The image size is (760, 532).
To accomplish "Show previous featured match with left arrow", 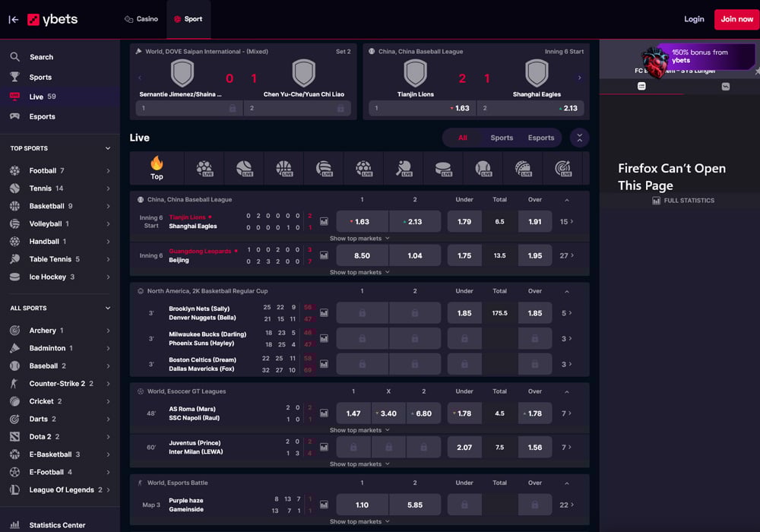I will coord(140,78).
